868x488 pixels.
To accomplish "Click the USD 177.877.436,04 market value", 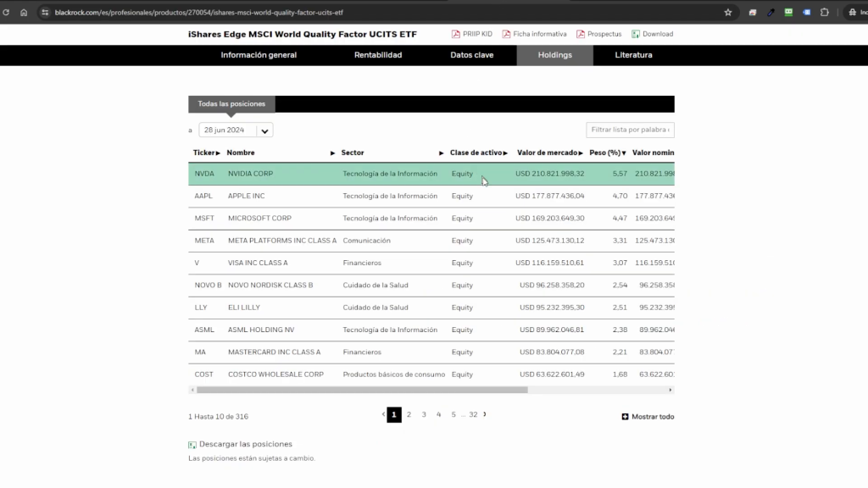I will click(x=549, y=196).
